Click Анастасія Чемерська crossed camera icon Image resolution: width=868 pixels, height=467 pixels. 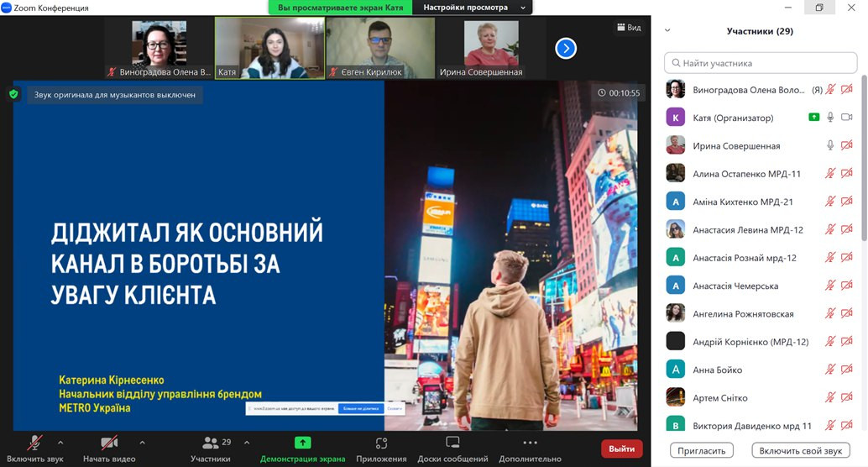tap(846, 286)
